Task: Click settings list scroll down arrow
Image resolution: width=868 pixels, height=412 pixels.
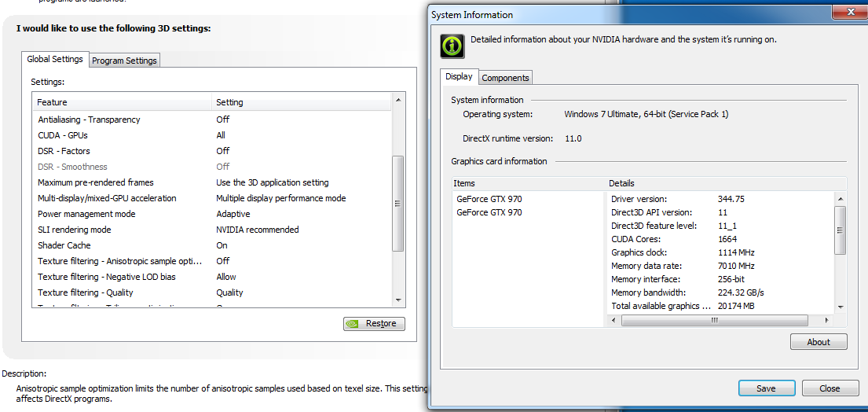Action: point(398,300)
